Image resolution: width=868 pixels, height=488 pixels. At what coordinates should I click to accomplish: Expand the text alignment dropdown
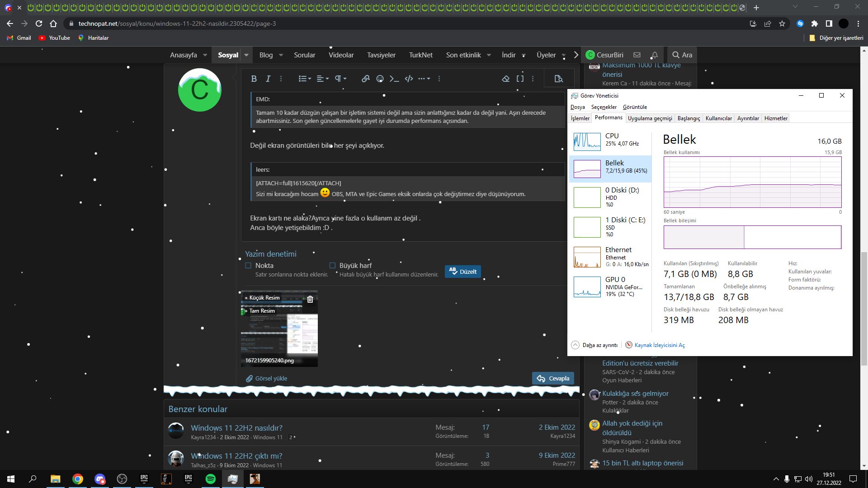(322, 79)
